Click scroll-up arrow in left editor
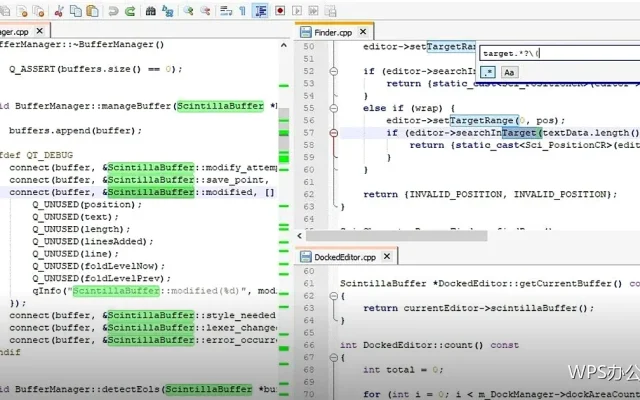Viewport: 640px width, 400px height. (x=284, y=45)
